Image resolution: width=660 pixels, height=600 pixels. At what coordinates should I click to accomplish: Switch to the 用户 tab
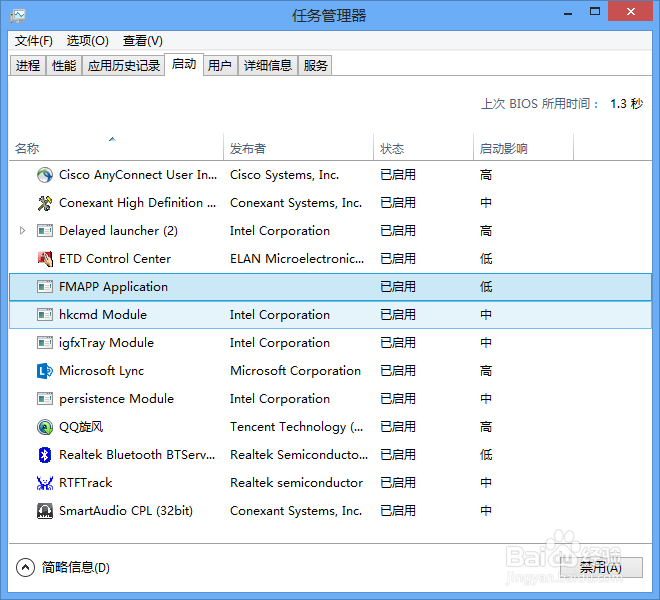[x=220, y=66]
